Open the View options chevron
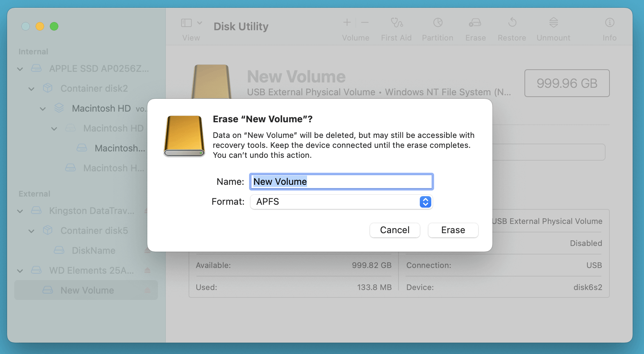 (199, 22)
